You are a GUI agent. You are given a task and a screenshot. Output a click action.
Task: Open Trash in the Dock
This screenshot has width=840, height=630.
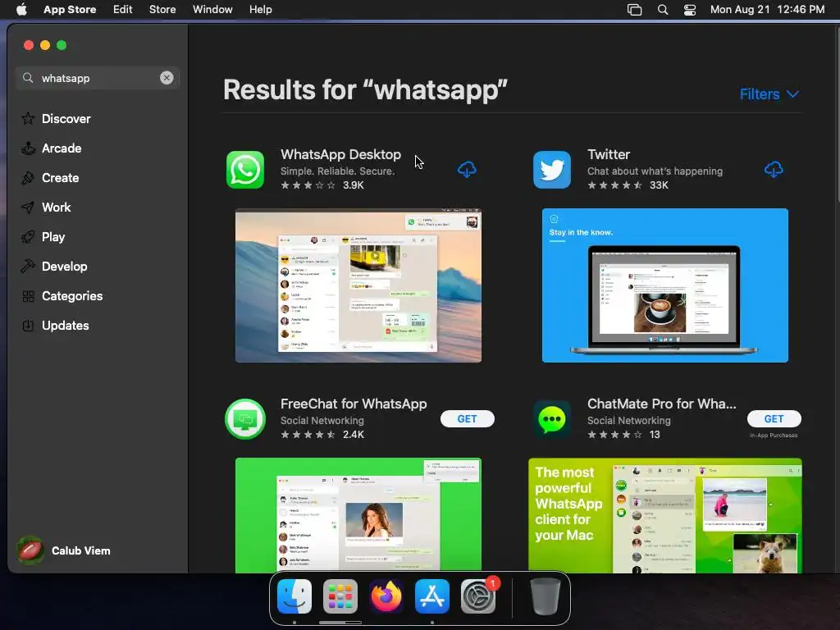point(545,596)
